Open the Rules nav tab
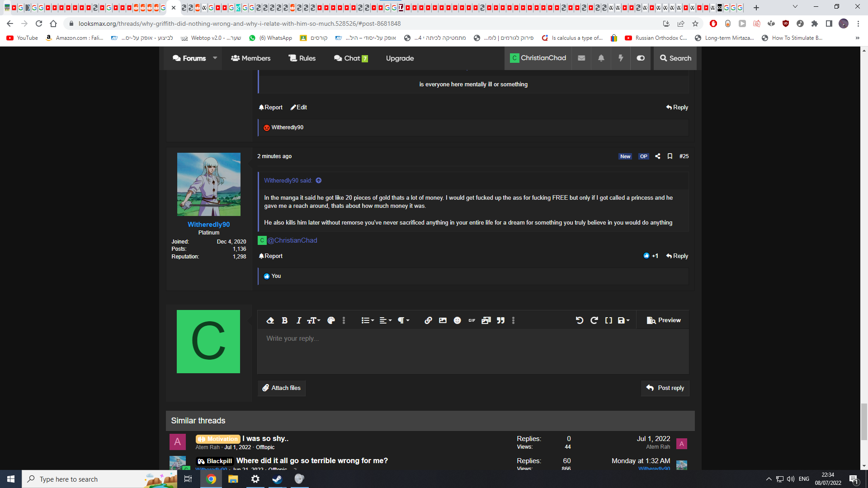This screenshot has height=488, width=868. 302,58
